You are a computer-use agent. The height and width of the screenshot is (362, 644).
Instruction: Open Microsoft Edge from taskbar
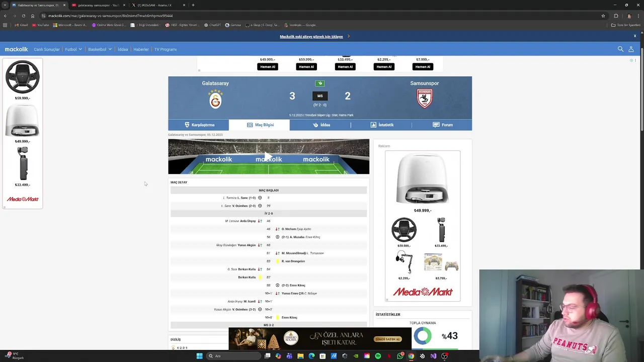tap(311, 356)
